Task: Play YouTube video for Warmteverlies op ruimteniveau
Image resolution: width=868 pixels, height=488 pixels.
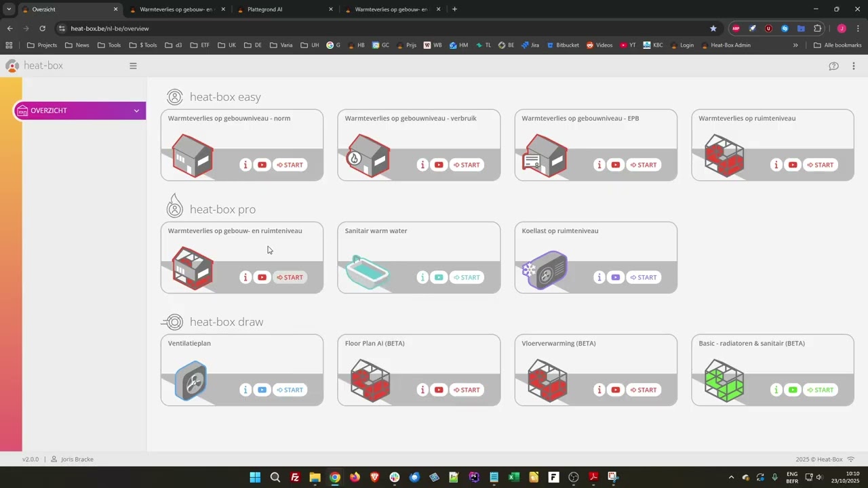Action: click(x=793, y=165)
